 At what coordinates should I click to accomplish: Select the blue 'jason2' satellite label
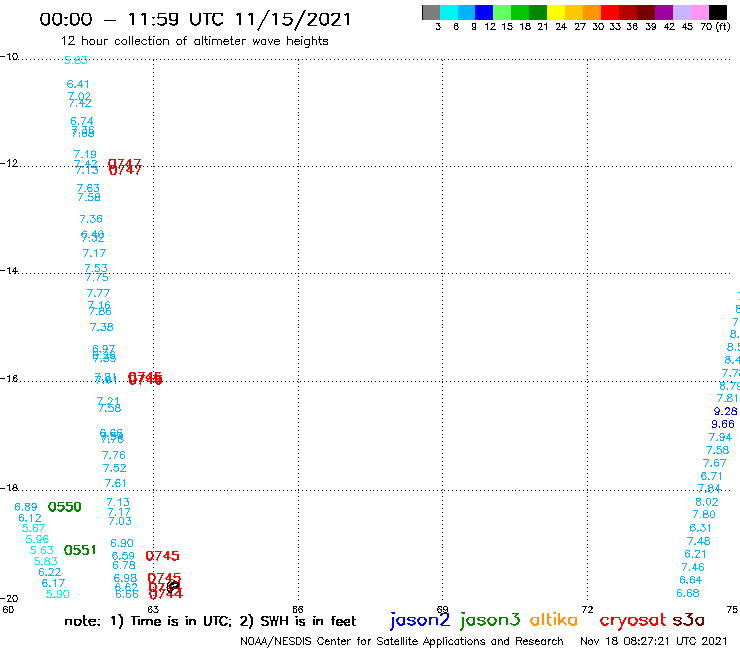(x=420, y=620)
